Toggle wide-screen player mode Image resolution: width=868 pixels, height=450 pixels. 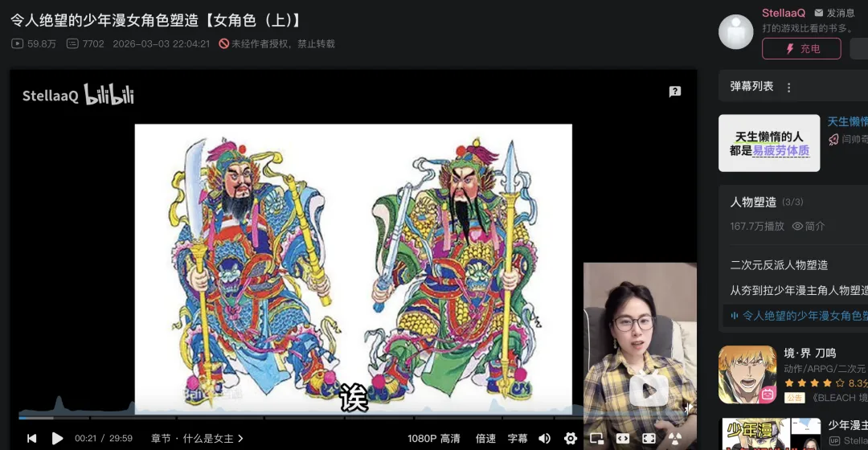tap(623, 439)
